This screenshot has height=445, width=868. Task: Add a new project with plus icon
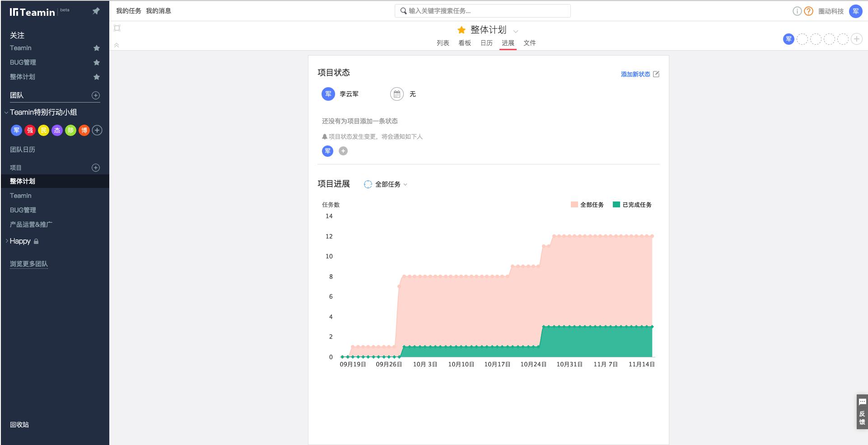pos(96,168)
